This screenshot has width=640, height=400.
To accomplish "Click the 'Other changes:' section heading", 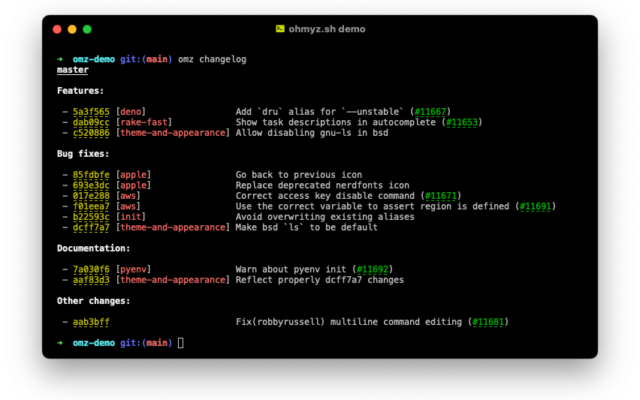I will [x=93, y=301].
